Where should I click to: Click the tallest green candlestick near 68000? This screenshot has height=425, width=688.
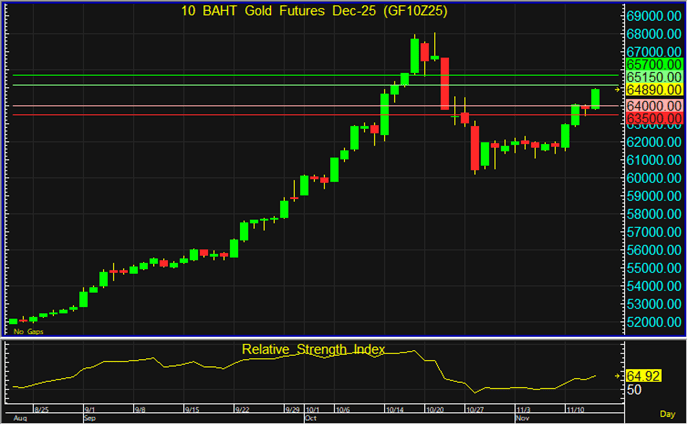pyautogui.click(x=415, y=55)
